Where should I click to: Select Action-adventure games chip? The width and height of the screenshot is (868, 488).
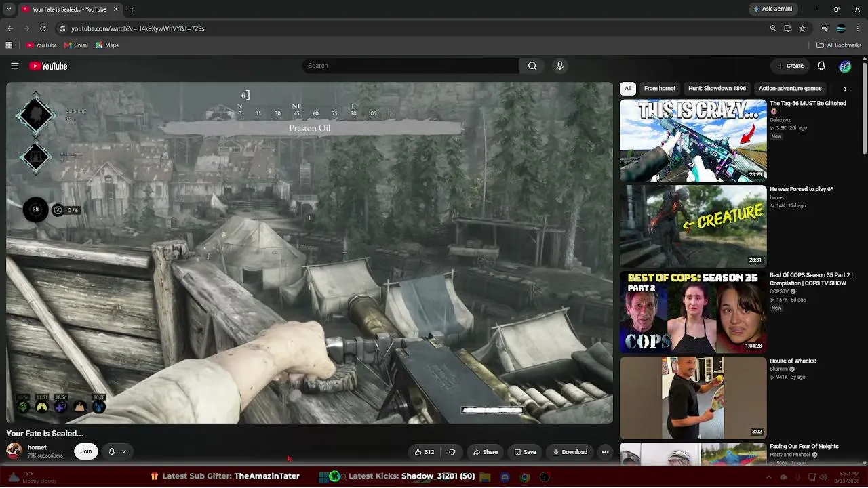click(790, 89)
